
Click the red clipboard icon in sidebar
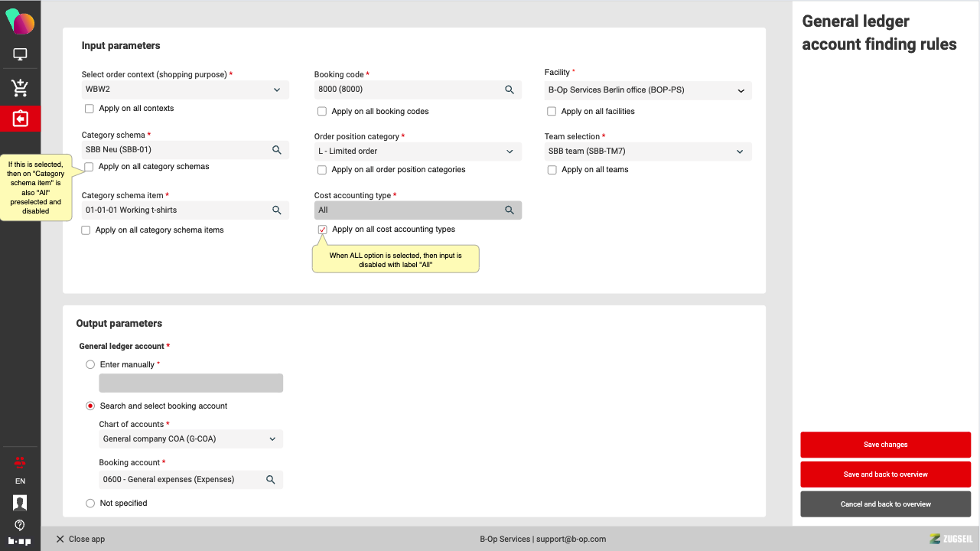coord(20,119)
